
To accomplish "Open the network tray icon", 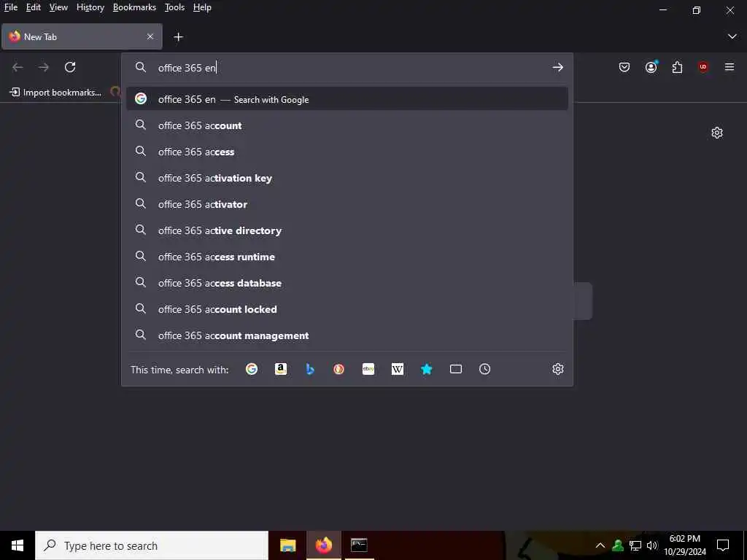I will 635,545.
